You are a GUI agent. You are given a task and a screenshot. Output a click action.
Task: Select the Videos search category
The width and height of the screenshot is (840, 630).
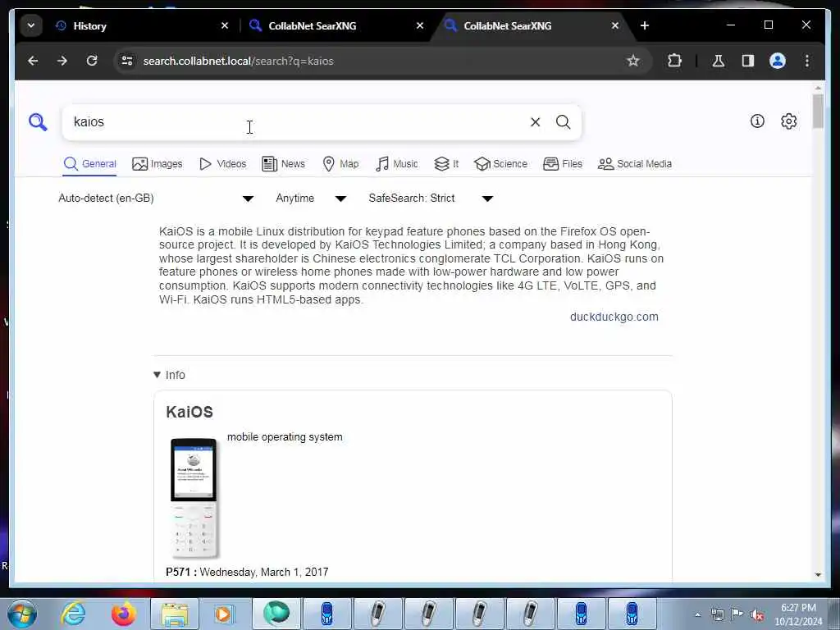pyautogui.click(x=222, y=164)
